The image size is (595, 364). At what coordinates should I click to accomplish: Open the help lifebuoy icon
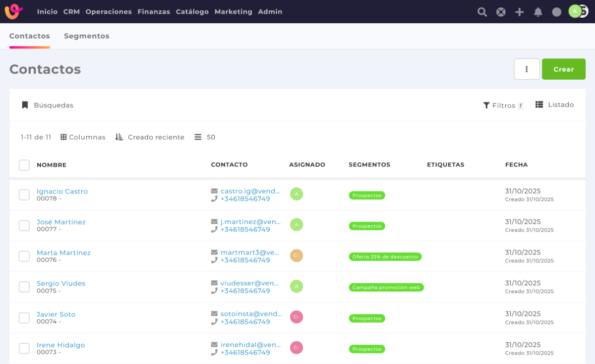pos(501,12)
